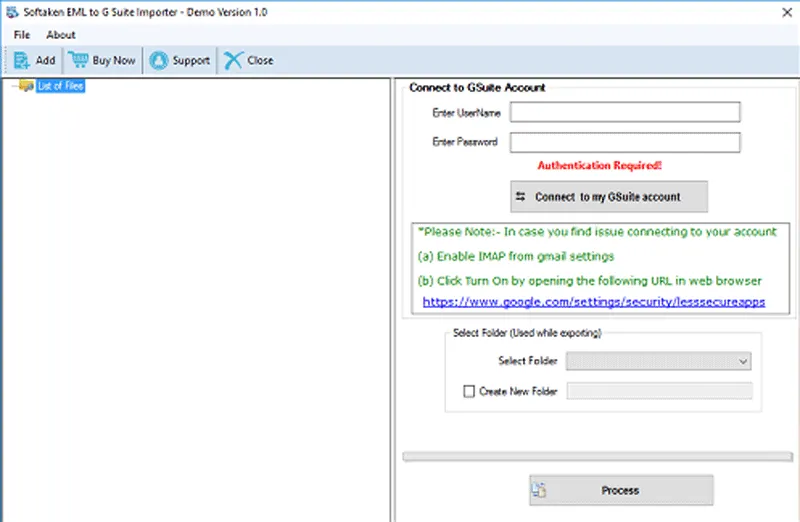Click the Support label in toolbar
Screen dimensions: 800x522
click(x=191, y=60)
